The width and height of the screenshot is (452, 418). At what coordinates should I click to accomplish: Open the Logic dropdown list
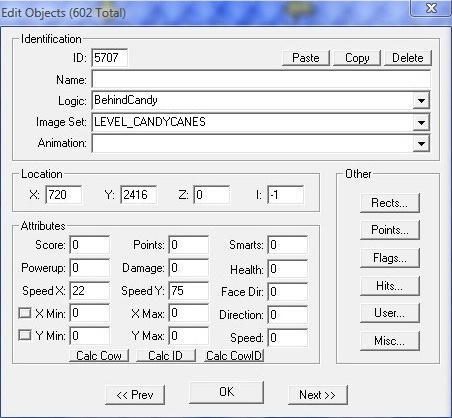click(421, 100)
